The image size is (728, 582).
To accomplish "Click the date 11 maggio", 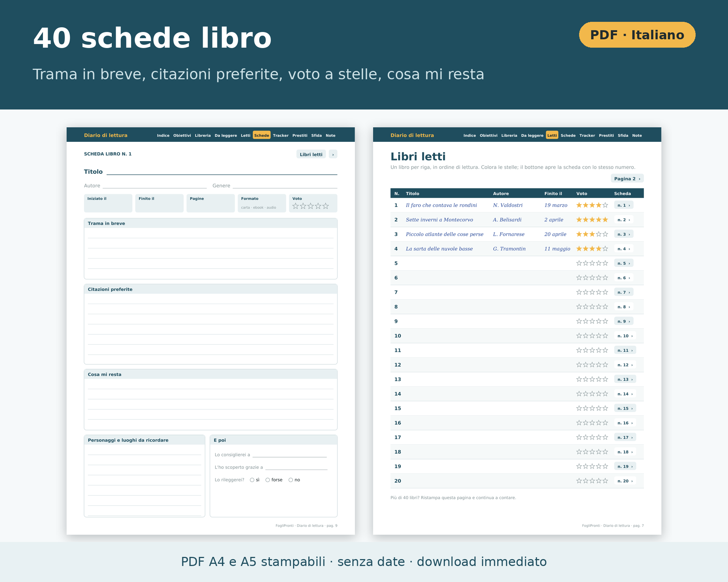I will tap(557, 249).
